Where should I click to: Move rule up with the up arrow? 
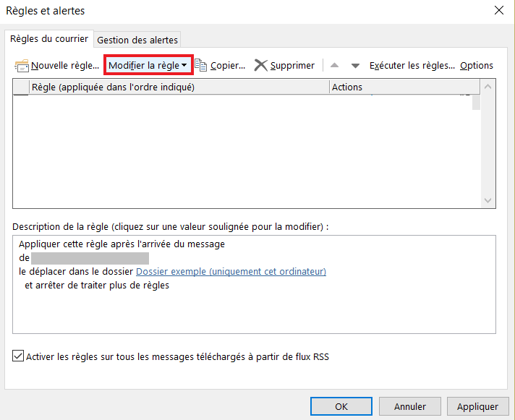click(x=334, y=65)
